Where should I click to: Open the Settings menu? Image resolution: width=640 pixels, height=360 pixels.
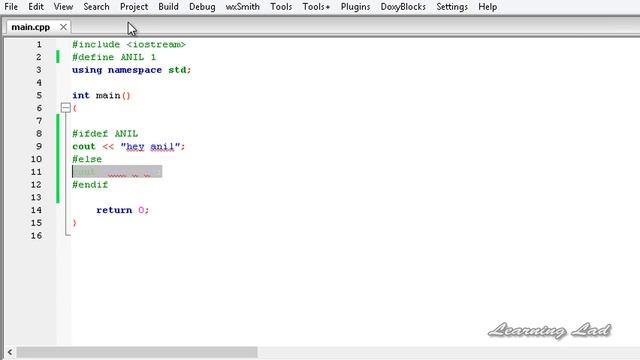coord(452,7)
